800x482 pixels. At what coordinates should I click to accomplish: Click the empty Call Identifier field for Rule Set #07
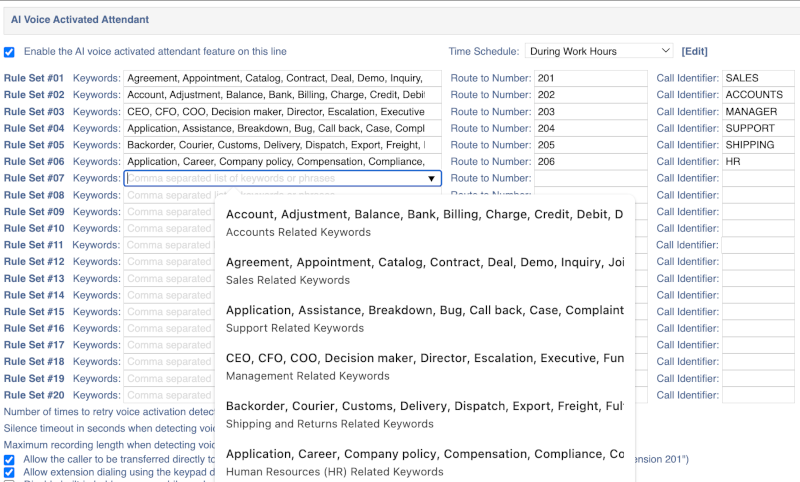tap(758, 179)
